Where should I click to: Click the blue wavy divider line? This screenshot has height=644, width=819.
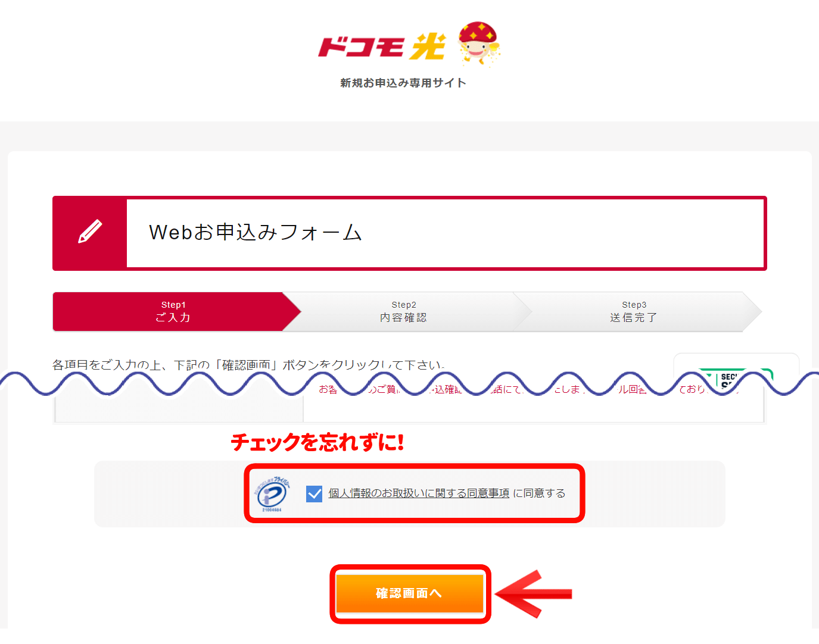[x=409, y=383]
